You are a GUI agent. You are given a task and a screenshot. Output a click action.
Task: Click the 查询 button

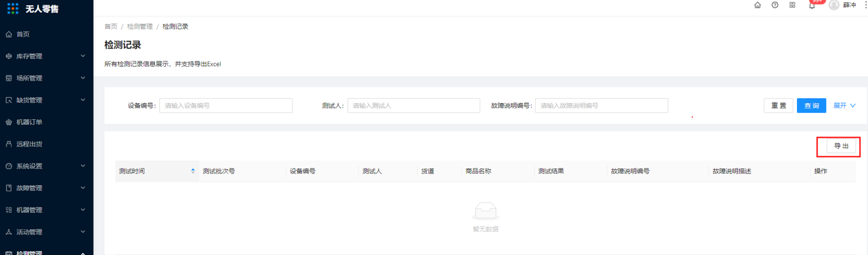[812, 106]
